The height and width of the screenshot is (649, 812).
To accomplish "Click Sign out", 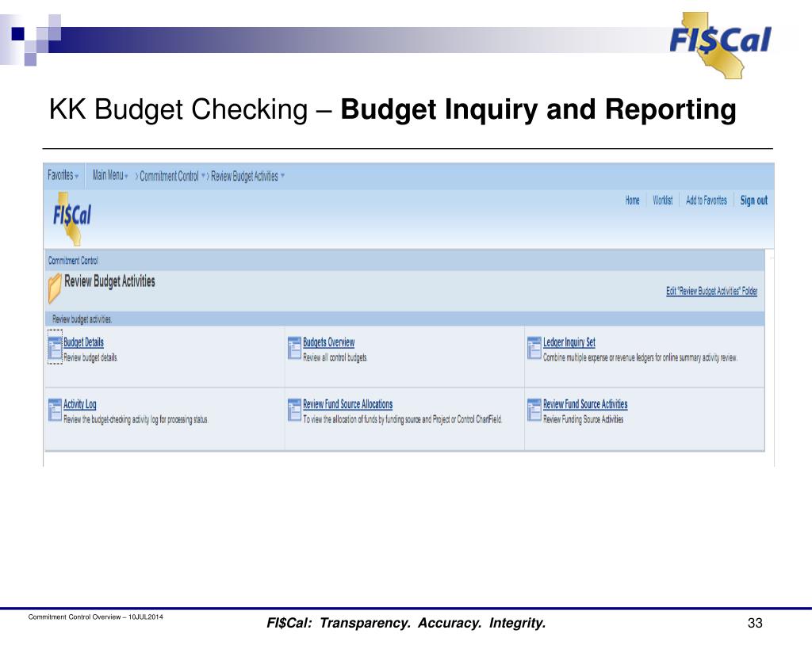I will tap(753, 200).
